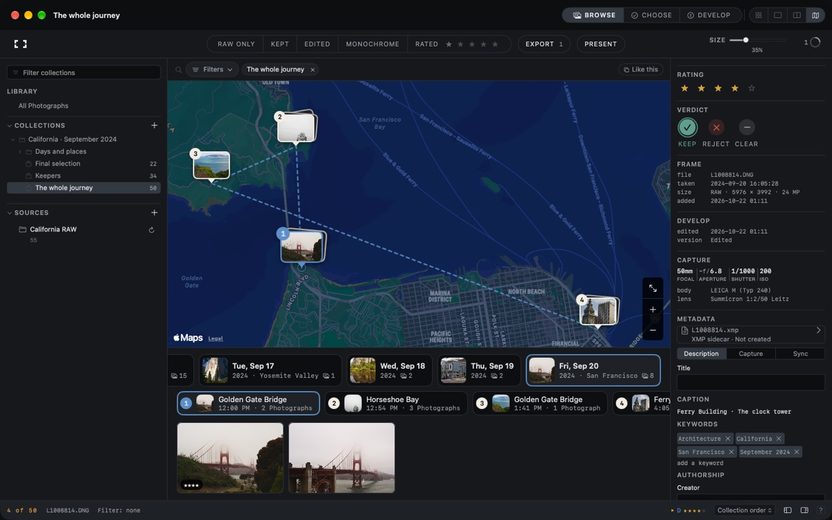Switch to single image view layout
This screenshot has height=520, width=832.
pyautogui.click(x=777, y=15)
